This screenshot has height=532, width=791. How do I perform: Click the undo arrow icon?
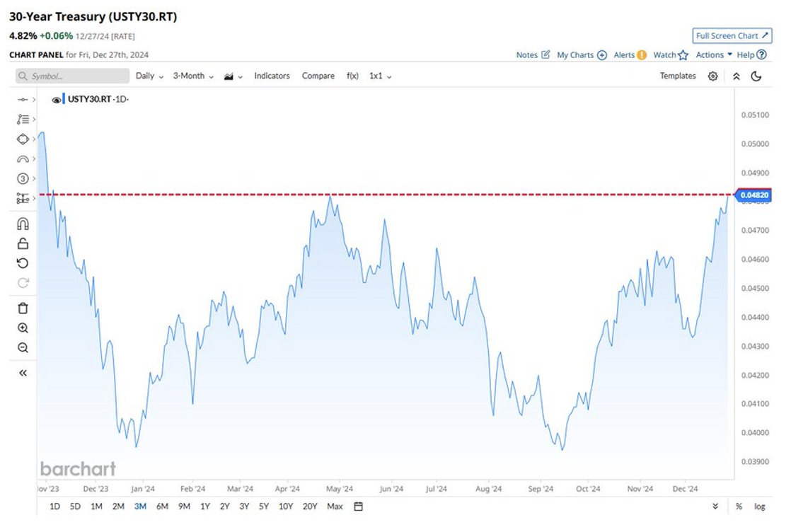tap(23, 263)
